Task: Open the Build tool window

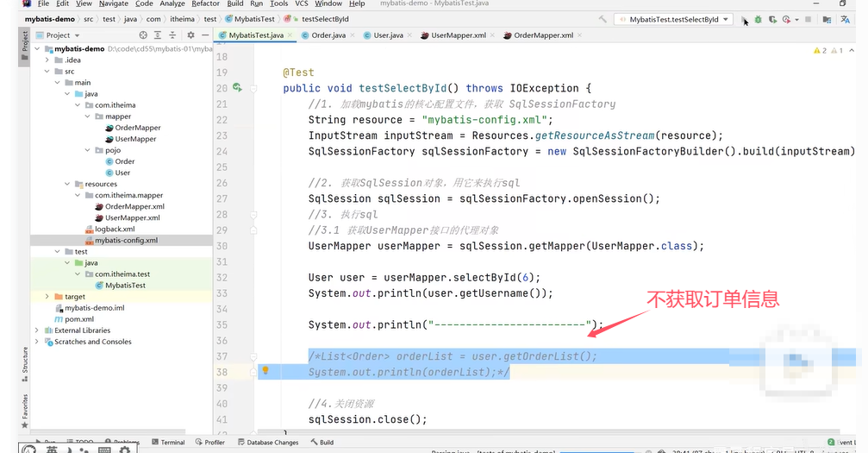Action: (322, 443)
